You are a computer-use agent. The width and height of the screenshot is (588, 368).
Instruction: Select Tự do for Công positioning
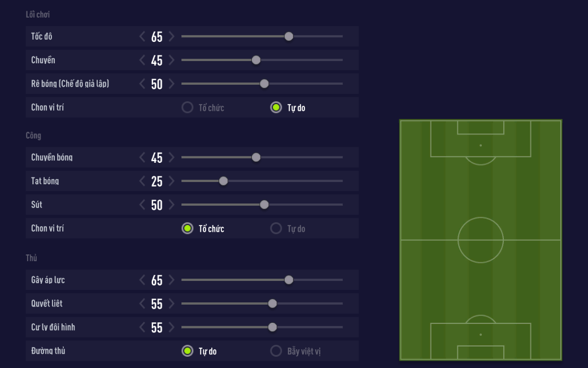[276, 228]
